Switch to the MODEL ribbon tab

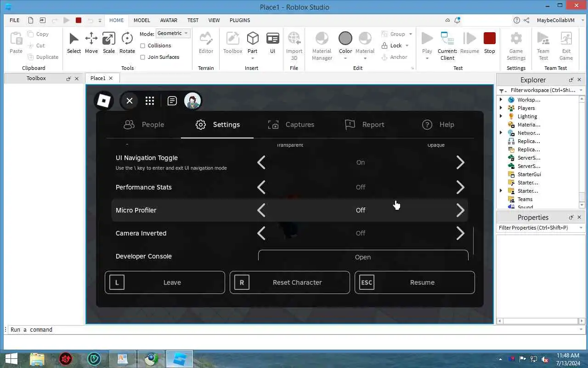[142, 20]
